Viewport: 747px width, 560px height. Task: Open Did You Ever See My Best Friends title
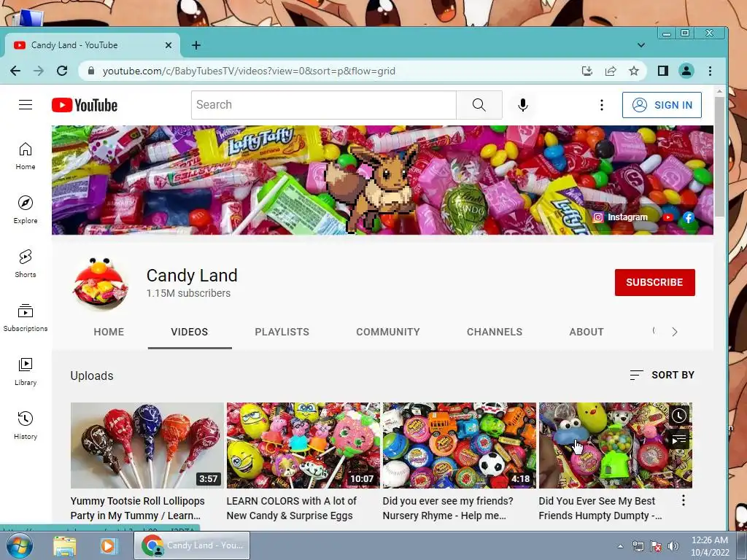[x=600, y=508]
